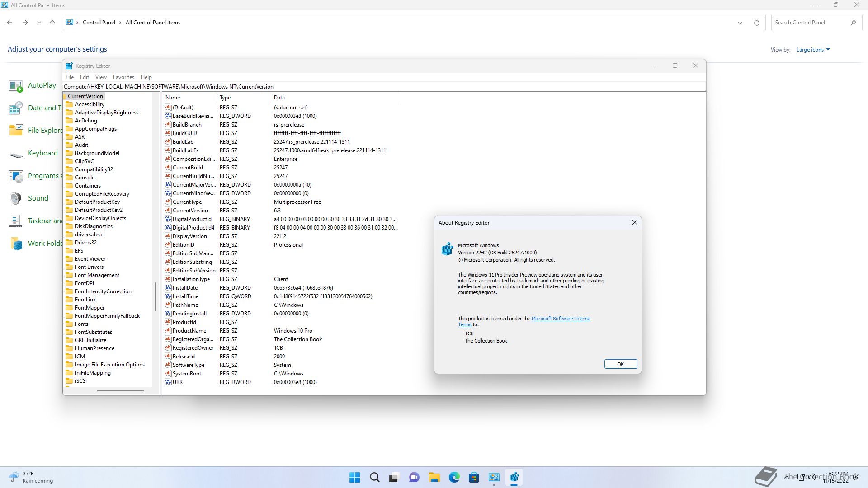Select the ProductName value row

pyautogui.click(x=281, y=331)
